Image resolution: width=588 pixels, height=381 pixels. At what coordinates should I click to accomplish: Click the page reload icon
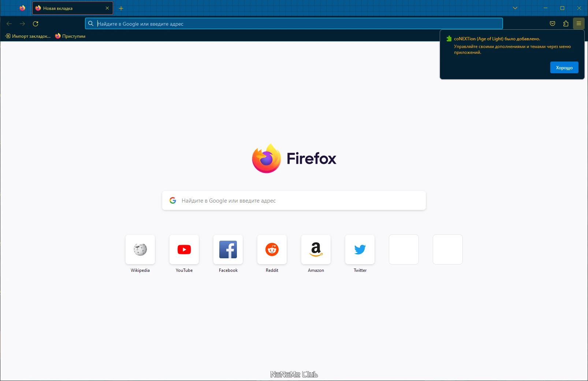tap(36, 23)
